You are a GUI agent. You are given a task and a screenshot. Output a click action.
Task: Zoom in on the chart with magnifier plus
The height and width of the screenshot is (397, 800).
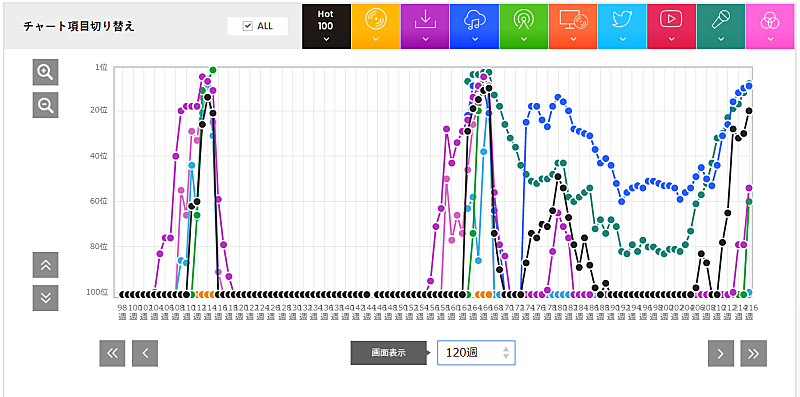[45, 72]
